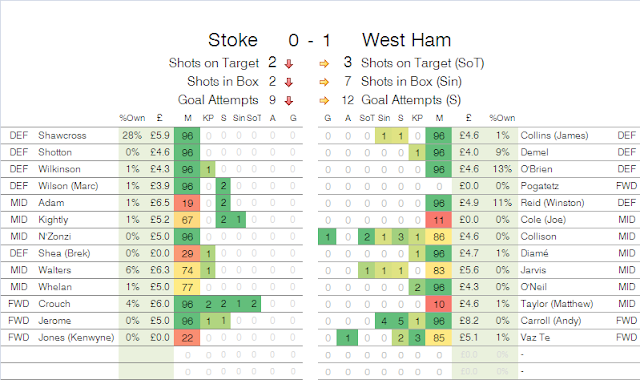
Task: Click the orange right arrow beside West Ham Shots on Target
Action: [x=324, y=64]
